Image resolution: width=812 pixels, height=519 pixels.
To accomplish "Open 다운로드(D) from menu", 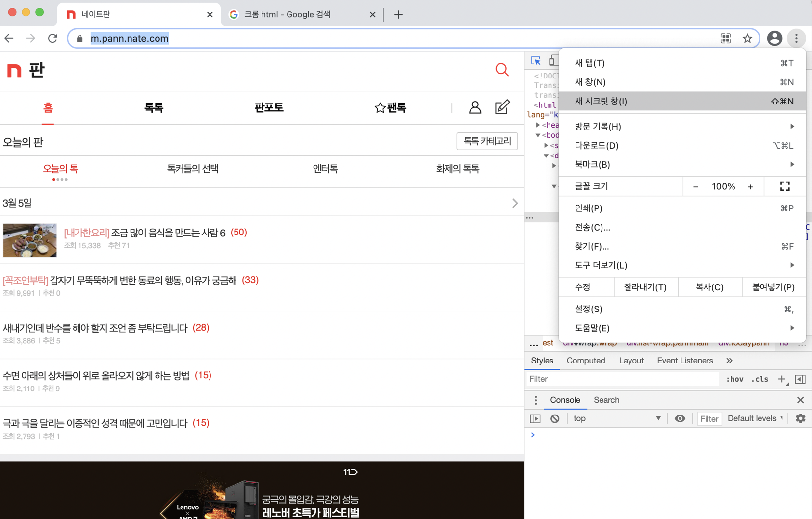I will [682, 146].
